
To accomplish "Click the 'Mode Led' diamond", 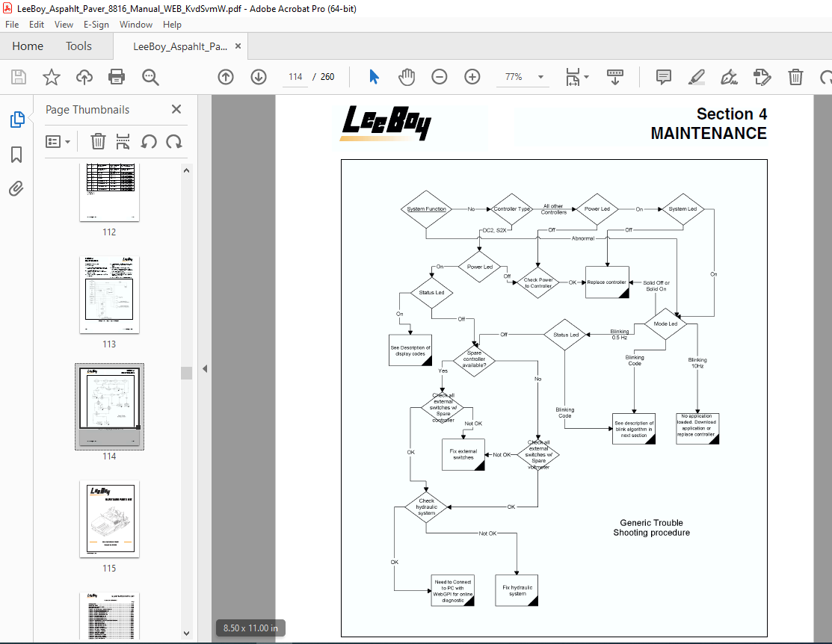I will 665,323.
